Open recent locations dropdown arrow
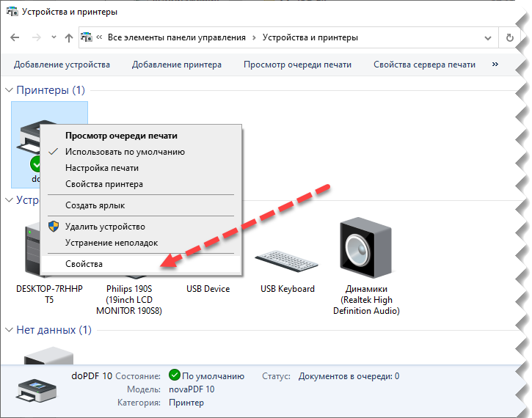This screenshot has height=418, width=532. coord(54,37)
